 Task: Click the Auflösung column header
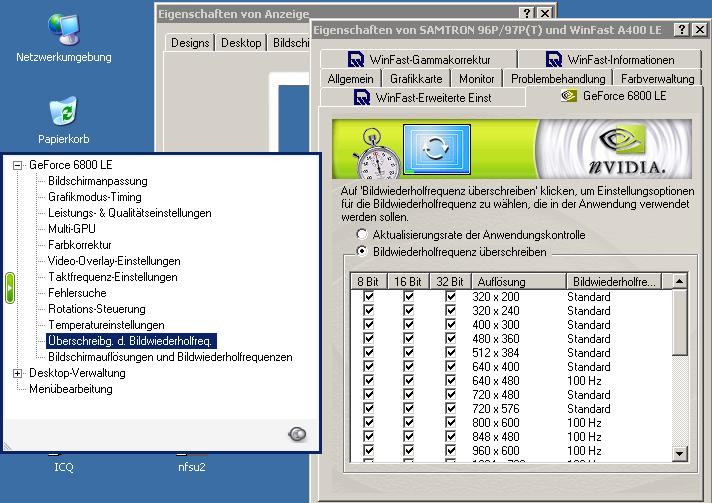click(x=519, y=281)
